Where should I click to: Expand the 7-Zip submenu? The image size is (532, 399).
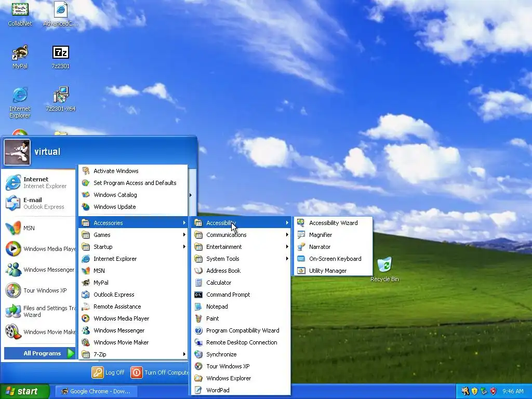133,354
